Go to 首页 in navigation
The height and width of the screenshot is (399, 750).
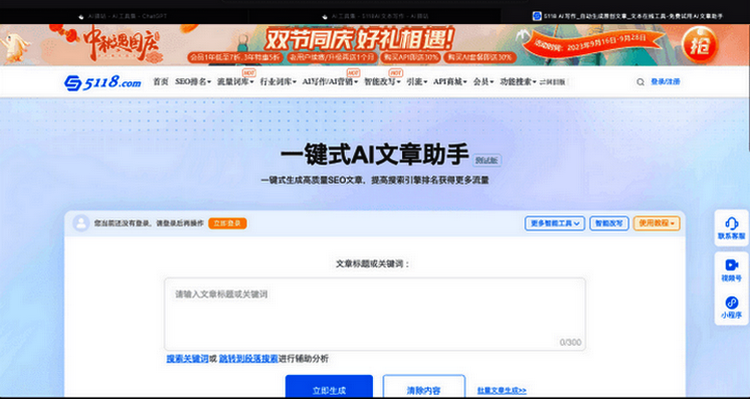(161, 82)
